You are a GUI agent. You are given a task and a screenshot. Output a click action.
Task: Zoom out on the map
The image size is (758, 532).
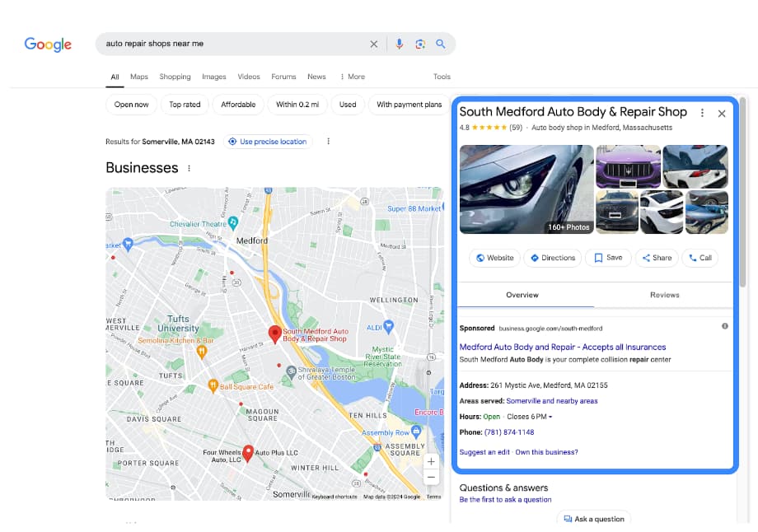431,478
